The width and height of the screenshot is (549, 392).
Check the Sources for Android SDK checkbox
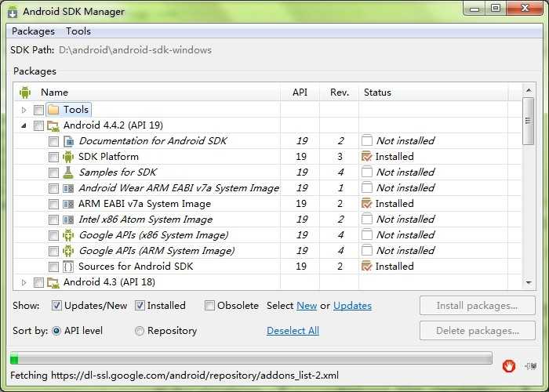point(53,267)
